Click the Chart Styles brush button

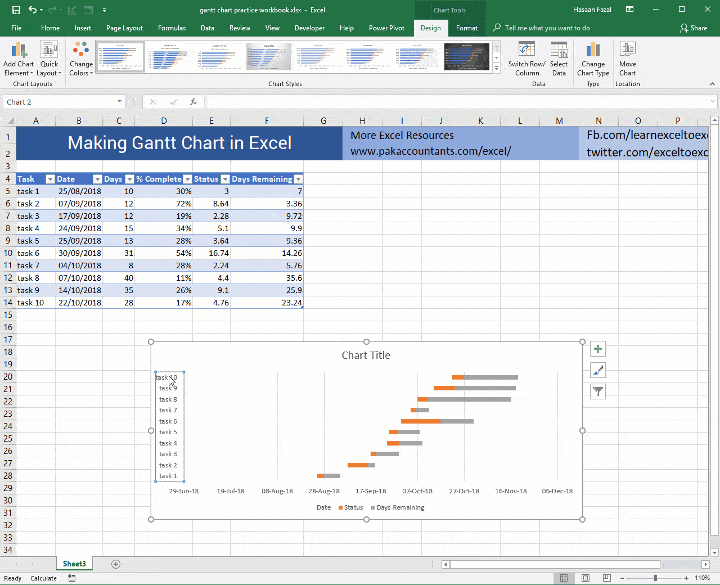598,370
